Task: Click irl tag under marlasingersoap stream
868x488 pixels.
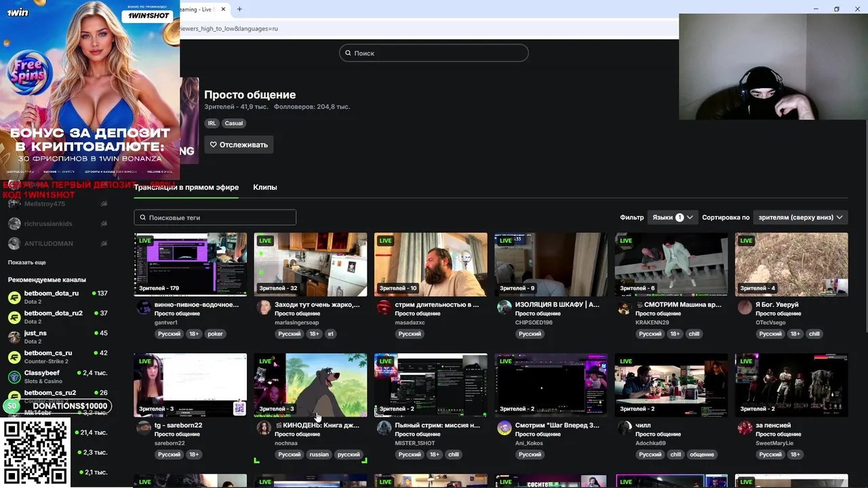Action: pyautogui.click(x=331, y=334)
